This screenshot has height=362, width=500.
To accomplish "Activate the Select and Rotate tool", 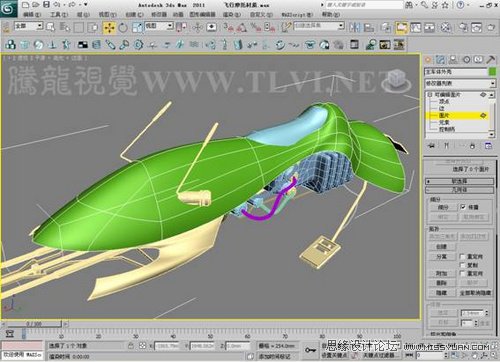I will point(123,27).
